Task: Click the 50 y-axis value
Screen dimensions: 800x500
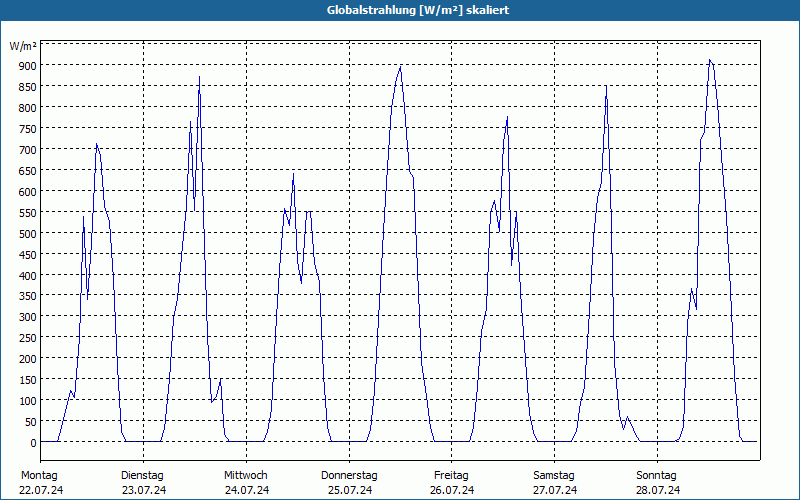Action: [x=31, y=422]
